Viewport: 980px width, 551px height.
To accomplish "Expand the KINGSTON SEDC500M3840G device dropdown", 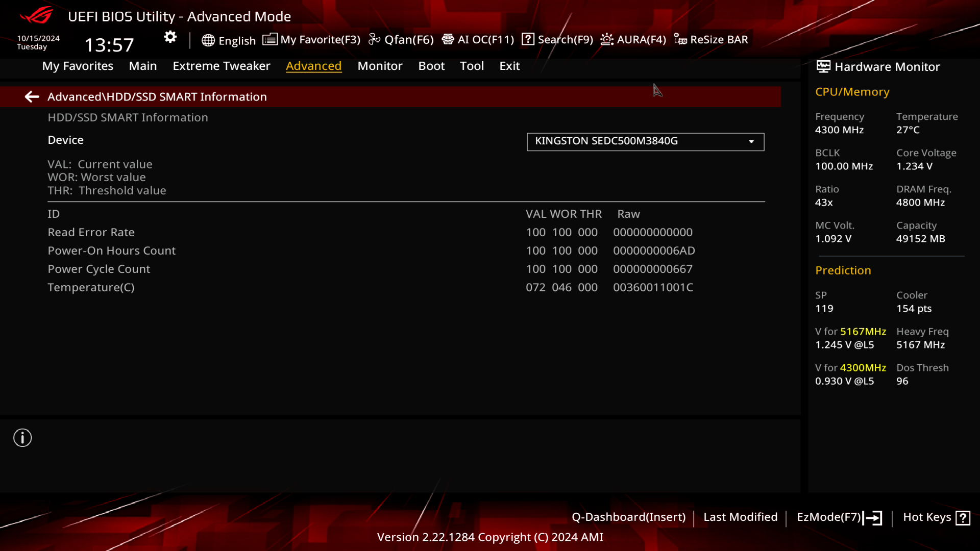I will coord(751,141).
